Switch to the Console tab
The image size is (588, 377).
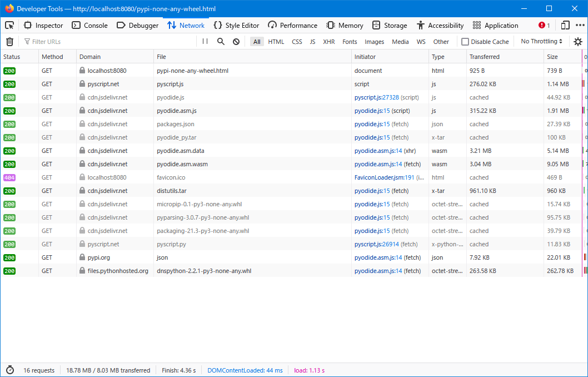point(89,26)
